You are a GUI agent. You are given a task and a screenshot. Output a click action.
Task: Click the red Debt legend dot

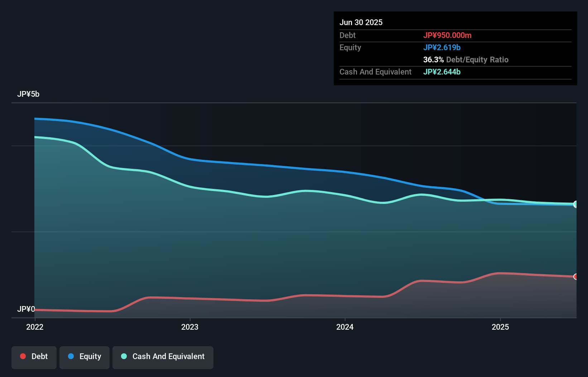pos(23,356)
